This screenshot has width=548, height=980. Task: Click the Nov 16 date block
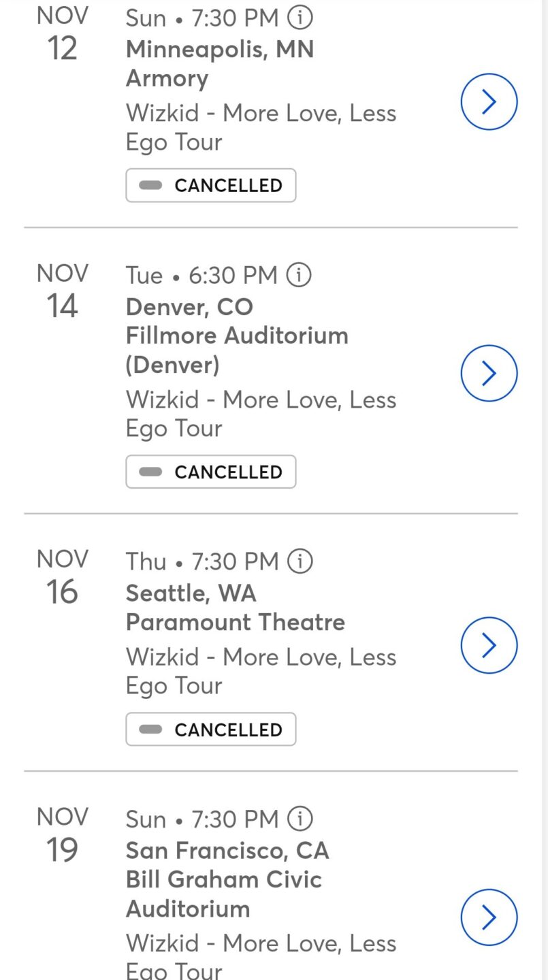tap(62, 577)
